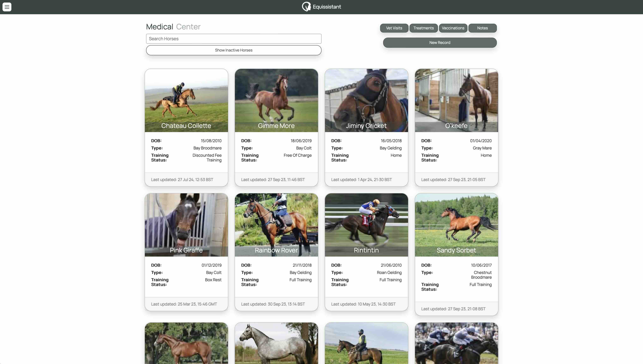Click the Equissistant title text
The image size is (643, 364).
point(327,7)
